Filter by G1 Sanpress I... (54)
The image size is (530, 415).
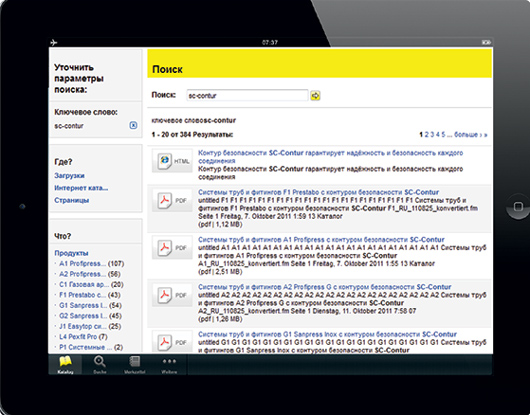[90, 306]
